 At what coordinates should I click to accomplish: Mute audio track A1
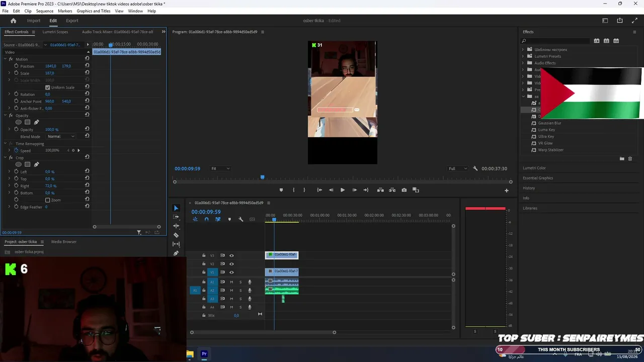pos(231,282)
